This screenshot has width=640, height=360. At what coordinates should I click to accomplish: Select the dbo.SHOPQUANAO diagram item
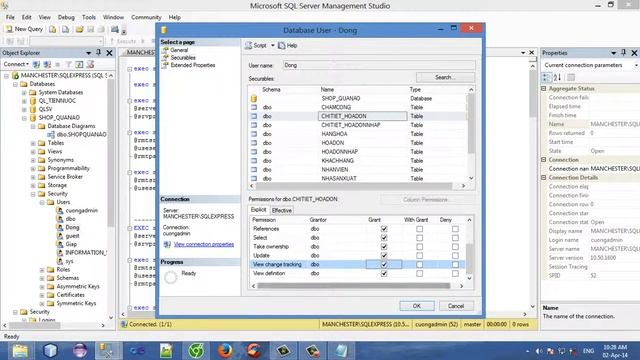[x=81, y=134]
